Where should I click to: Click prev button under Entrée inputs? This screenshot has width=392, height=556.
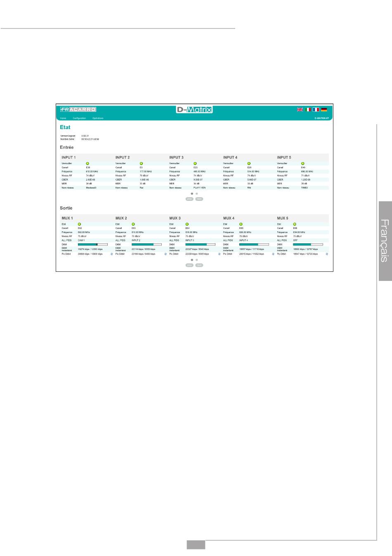[x=189, y=199]
